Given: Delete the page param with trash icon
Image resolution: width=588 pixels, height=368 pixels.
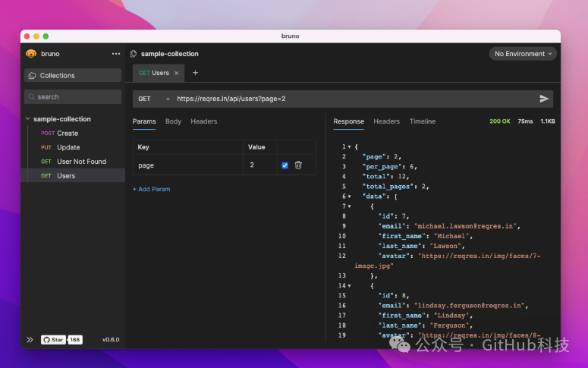Looking at the screenshot, I should coord(298,165).
